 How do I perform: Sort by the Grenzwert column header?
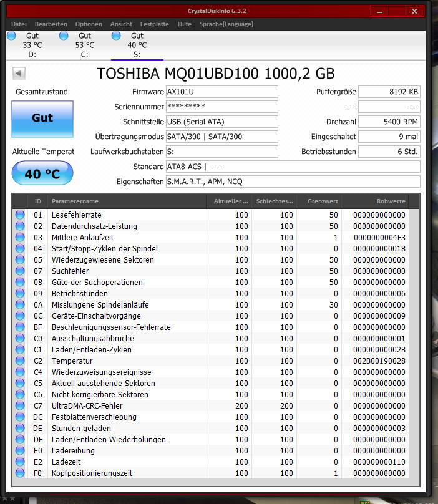tap(319, 201)
